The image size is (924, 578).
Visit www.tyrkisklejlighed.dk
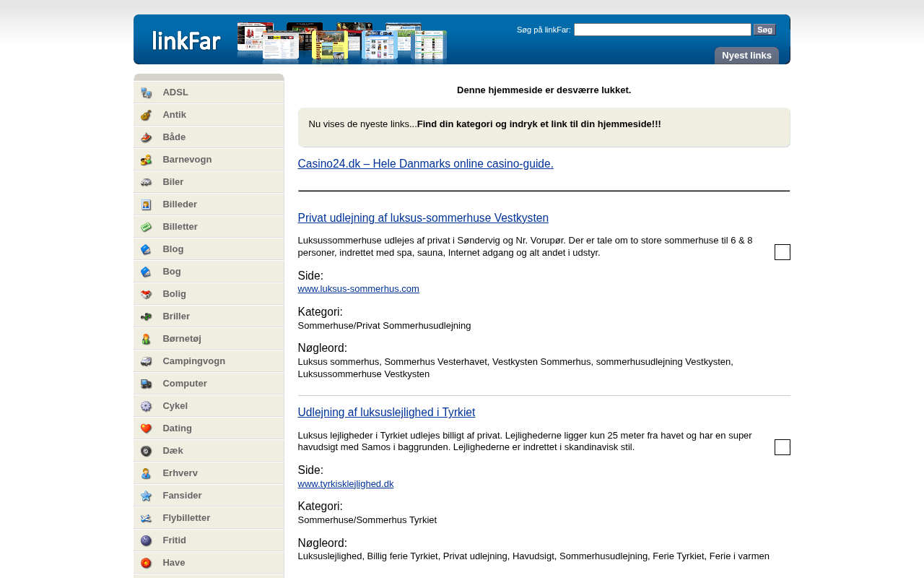[x=346, y=484]
